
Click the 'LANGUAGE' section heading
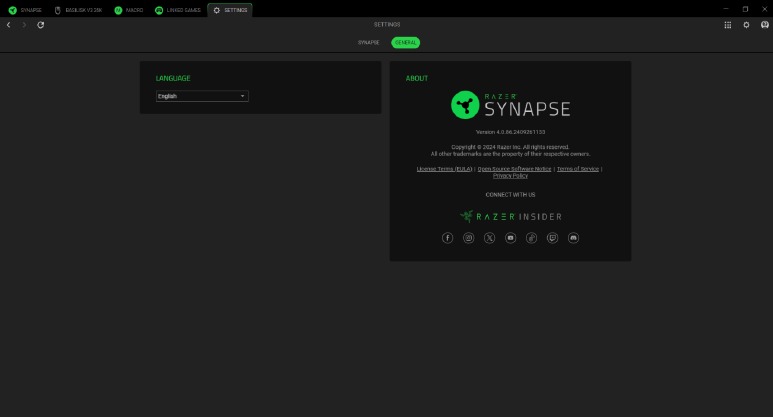(x=173, y=78)
